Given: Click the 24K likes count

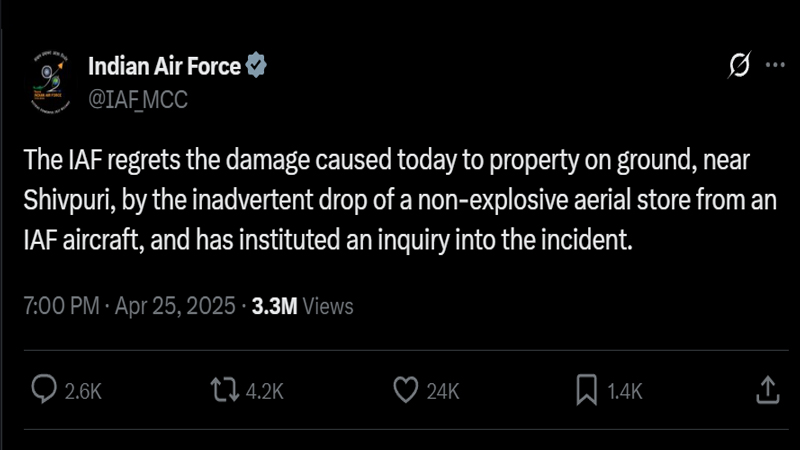Looking at the screenshot, I should pos(441,391).
